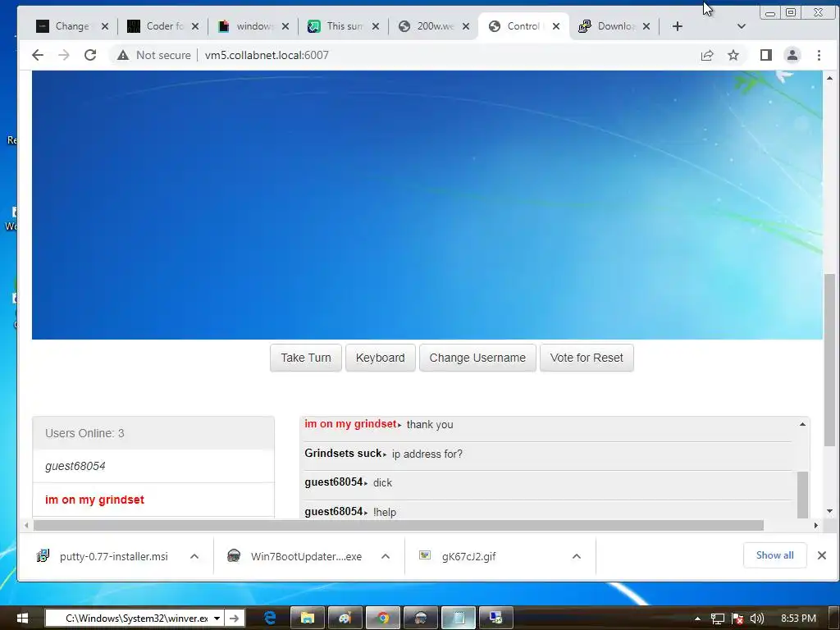
Task: Expand options for gK67cJ2.gif download
Action: coord(577,557)
